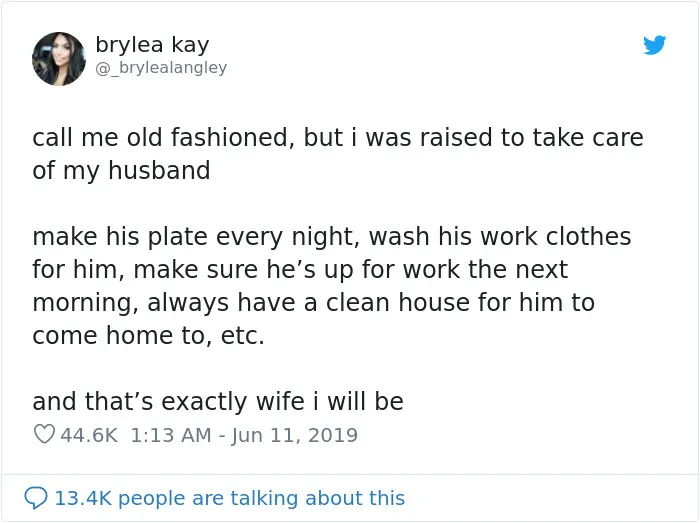Click the speech bubble reply icon
The image size is (700, 523).
pos(36,498)
